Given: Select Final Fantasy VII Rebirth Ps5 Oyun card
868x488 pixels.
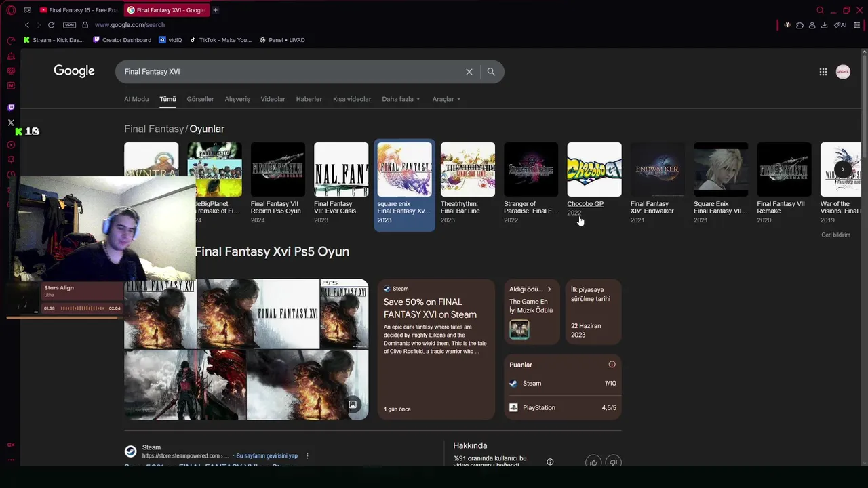Looking at the screenshot, I should point(278,183).
